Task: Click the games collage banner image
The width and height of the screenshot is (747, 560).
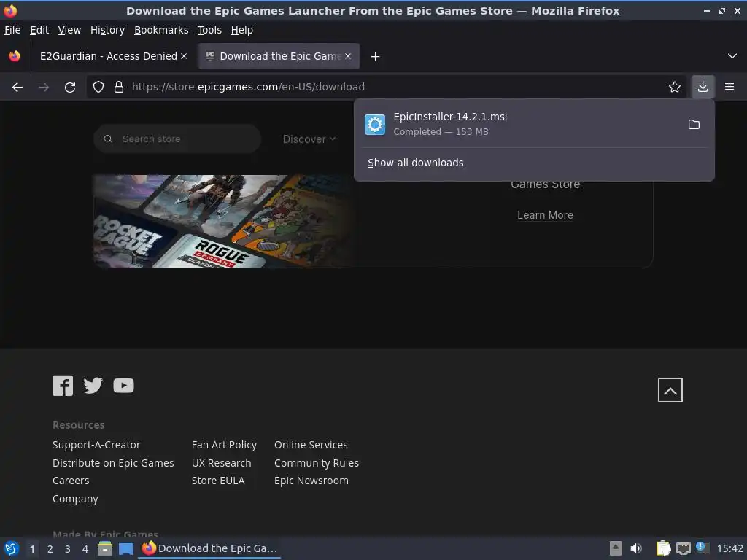Action: click(223, 221)
